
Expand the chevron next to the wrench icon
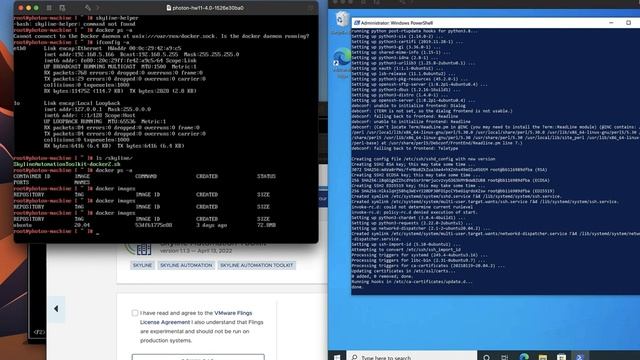click(x=98, y=8)
